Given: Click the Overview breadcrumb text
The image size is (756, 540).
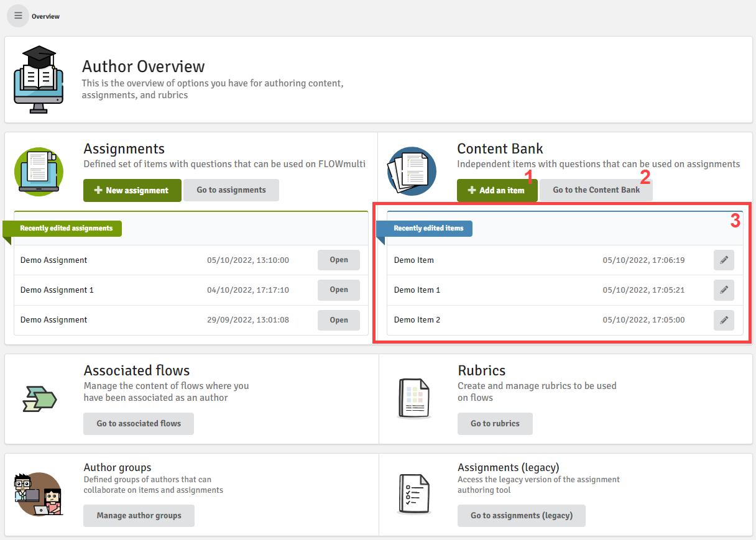Looking at the screenshot, I should click(46, 16).
